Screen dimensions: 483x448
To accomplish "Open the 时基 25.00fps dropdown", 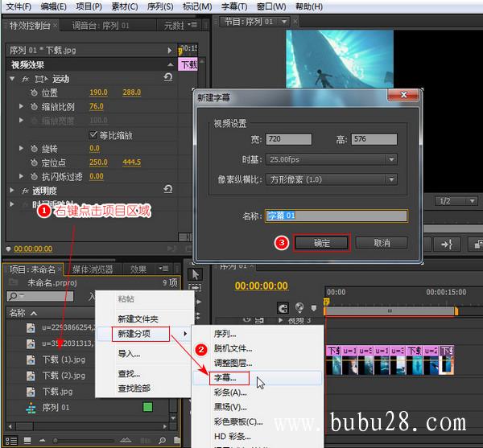I will tap(332, 159).
